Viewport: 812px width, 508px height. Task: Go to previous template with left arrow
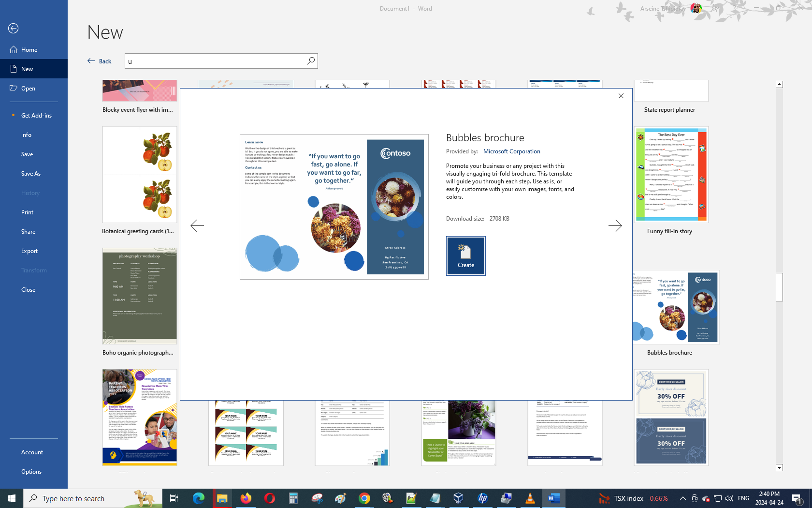pos(197,226)
